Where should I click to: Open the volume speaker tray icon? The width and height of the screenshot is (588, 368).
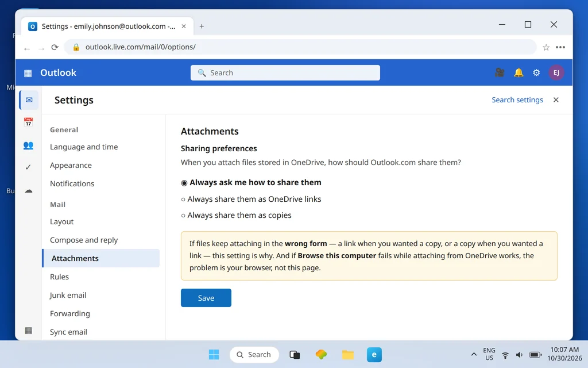coord(519,355)
